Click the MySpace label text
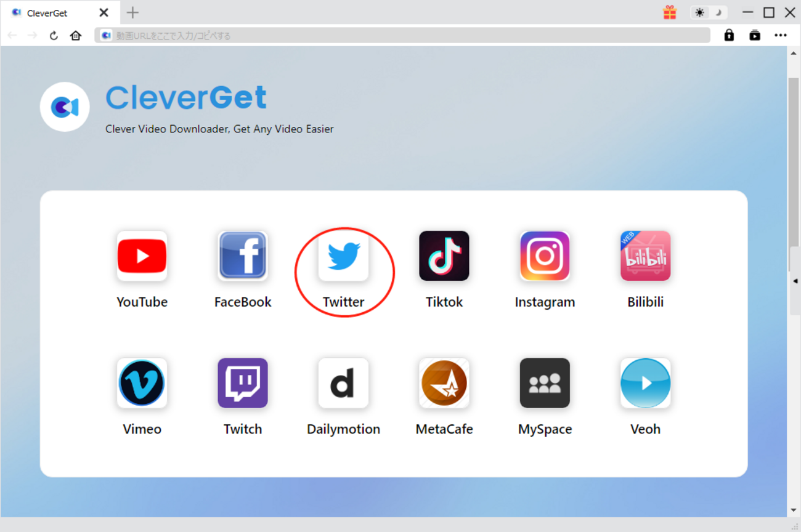 (x=545, y=429)
